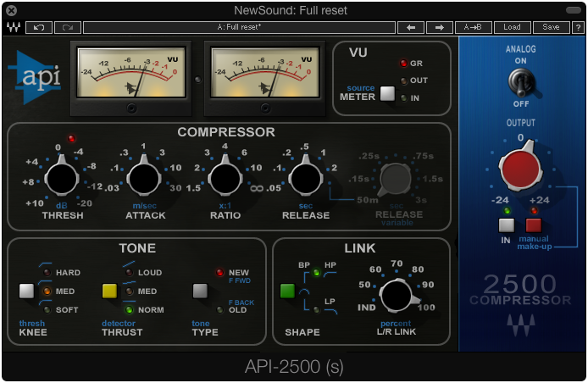Screen dimensions: 588x383
Task: Click the '2500 COMPRESSOR' label
Action: coord(520,290)
